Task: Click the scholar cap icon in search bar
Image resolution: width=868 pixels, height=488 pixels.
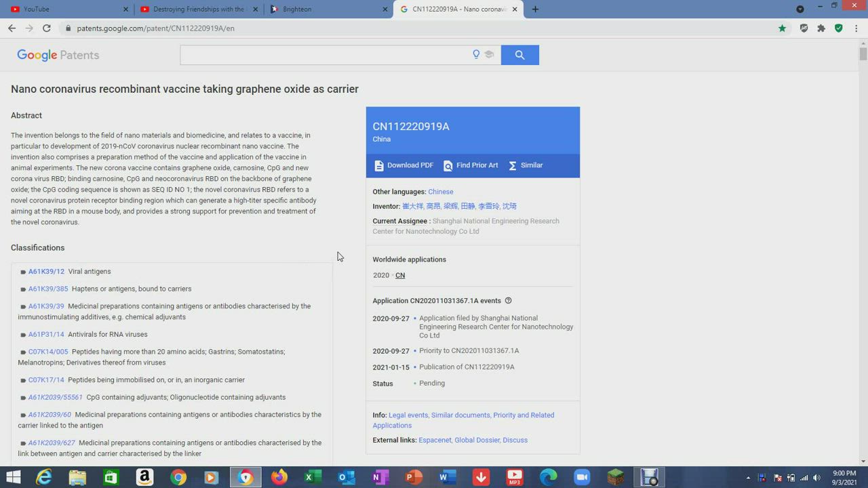Action: point(489,55)
